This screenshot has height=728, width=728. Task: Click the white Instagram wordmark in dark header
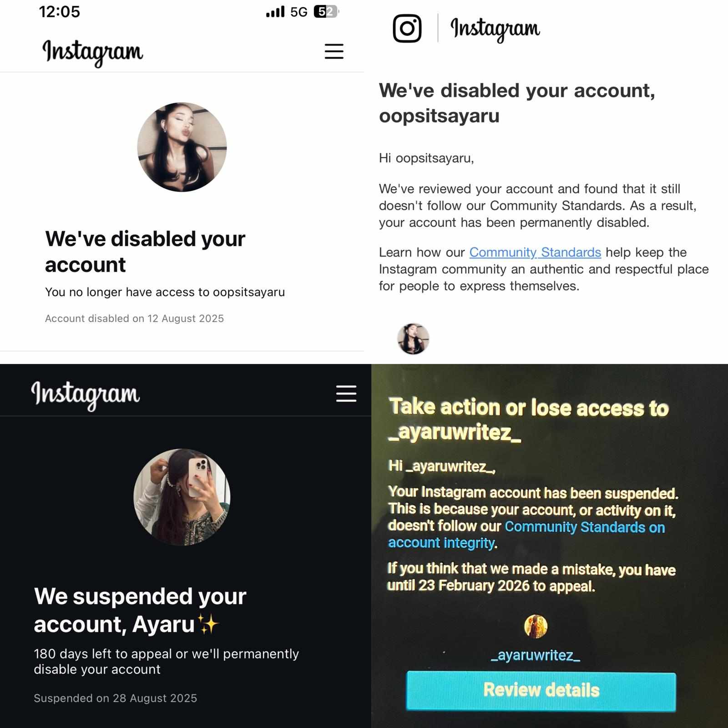pos(86,395)
